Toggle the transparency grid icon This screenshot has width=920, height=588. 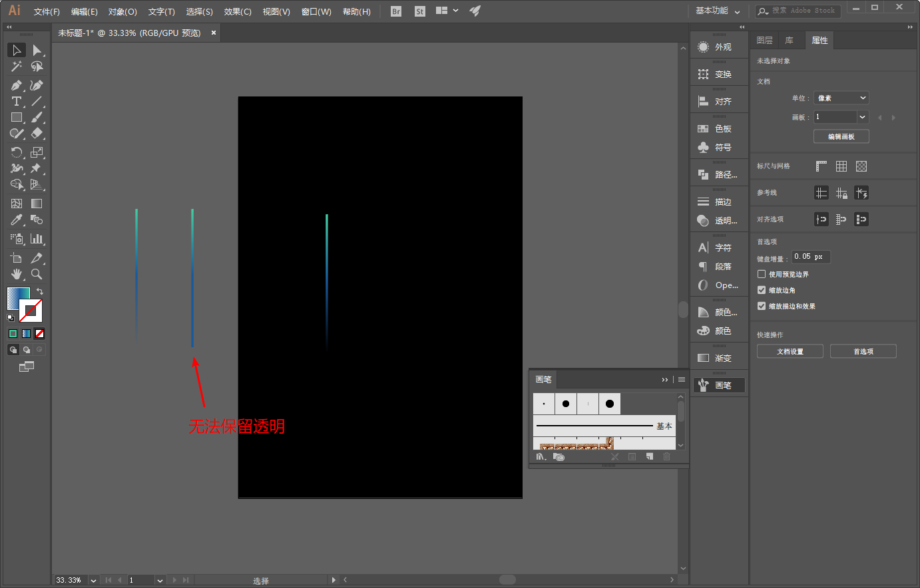click(x=861, y=166)
